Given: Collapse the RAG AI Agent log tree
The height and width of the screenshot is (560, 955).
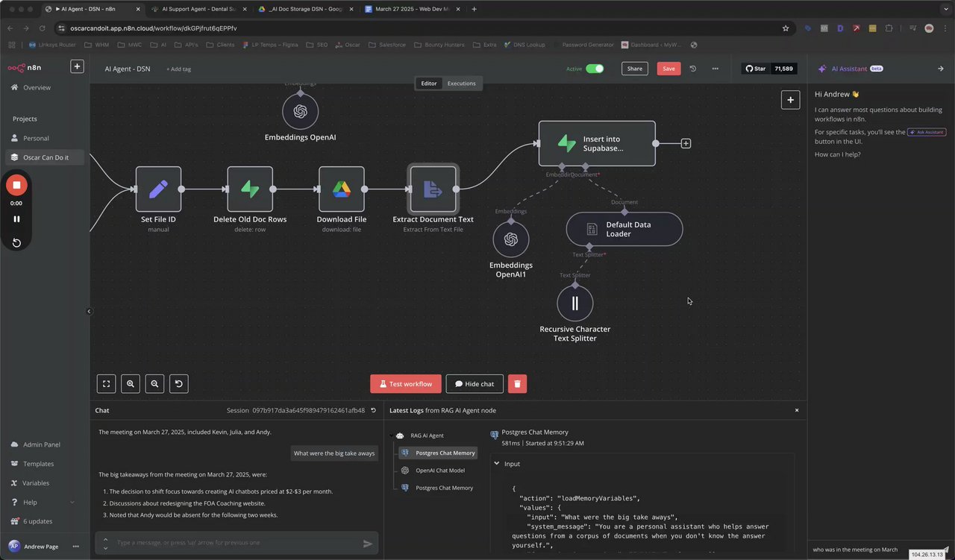Looking at the screenshot, I should pyautogui.click(x=391, y=435).
